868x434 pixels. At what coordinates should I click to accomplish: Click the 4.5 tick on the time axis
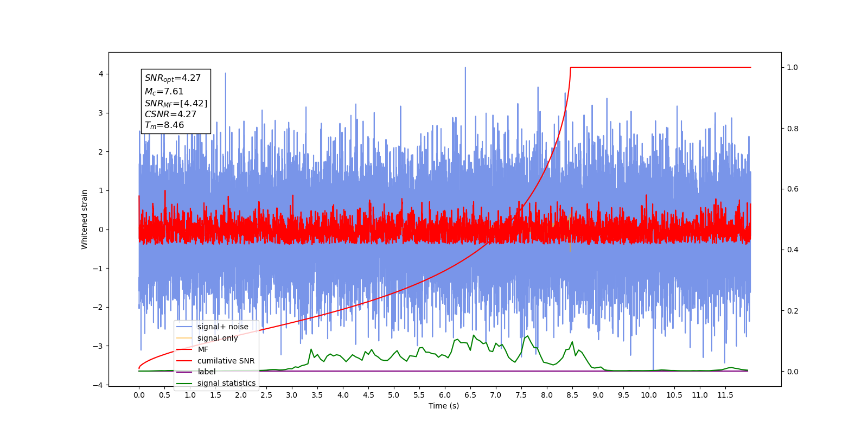click(368, 395)
